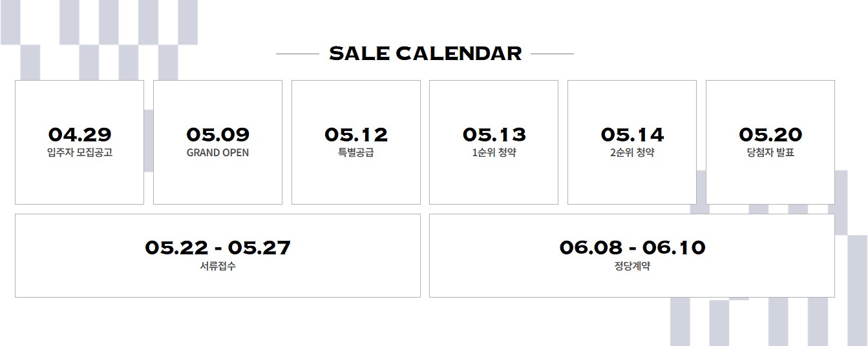This screenshot has height=346, width=868.
Task: Click the SALE CALENDAR heading
Action: (x=425, y=53)
